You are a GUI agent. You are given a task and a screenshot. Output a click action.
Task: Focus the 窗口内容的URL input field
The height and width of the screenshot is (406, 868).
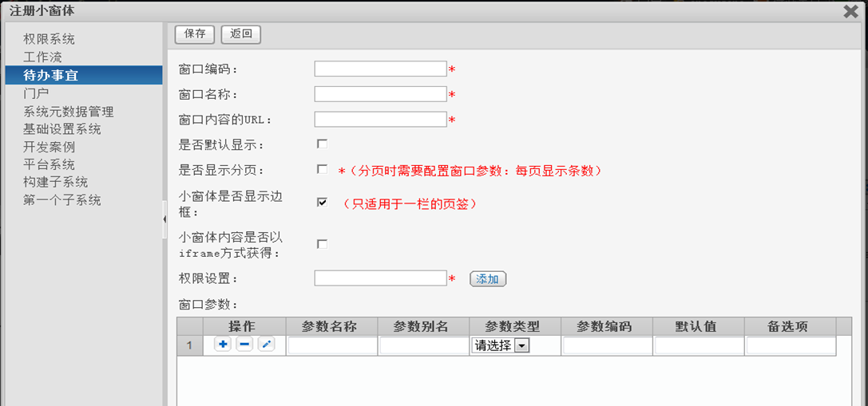380,119
